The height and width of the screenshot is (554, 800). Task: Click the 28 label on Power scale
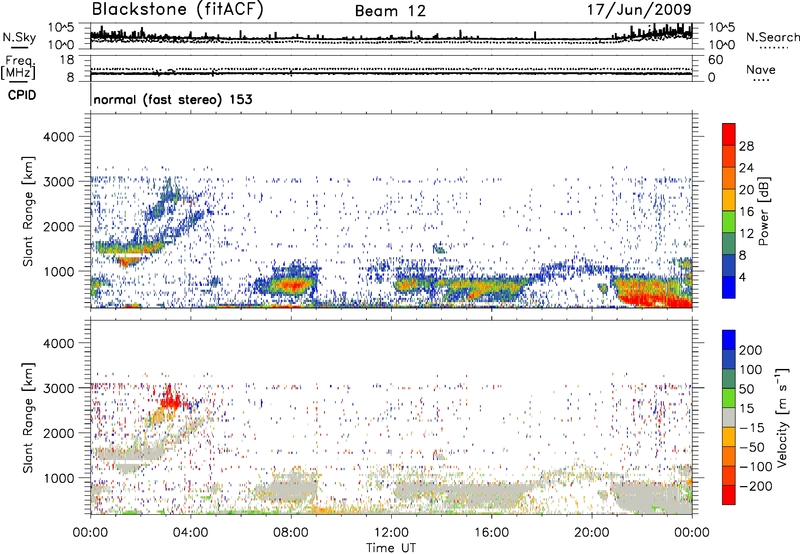click(746, 146)
